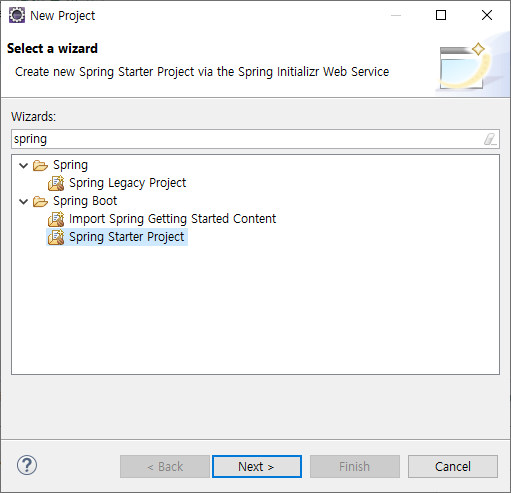Maximize the New Project dialog
511x493 pixels.
(x=441, y=15)
